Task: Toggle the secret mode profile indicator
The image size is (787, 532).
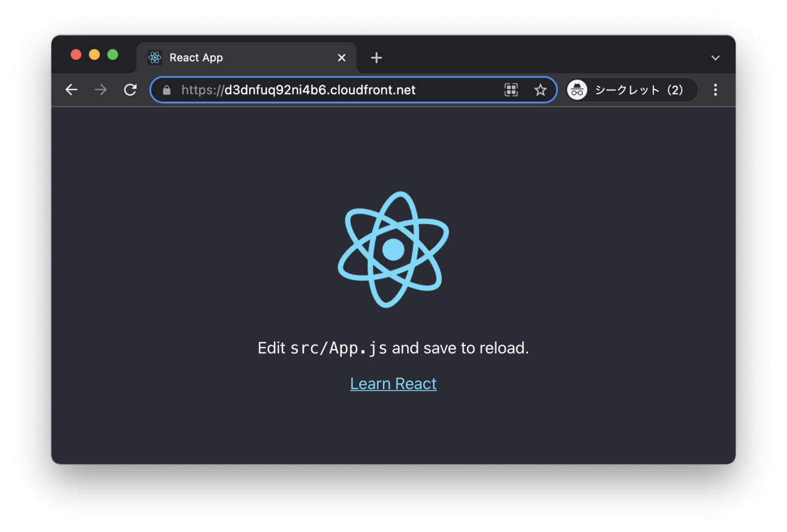Action: pos(630,90)
